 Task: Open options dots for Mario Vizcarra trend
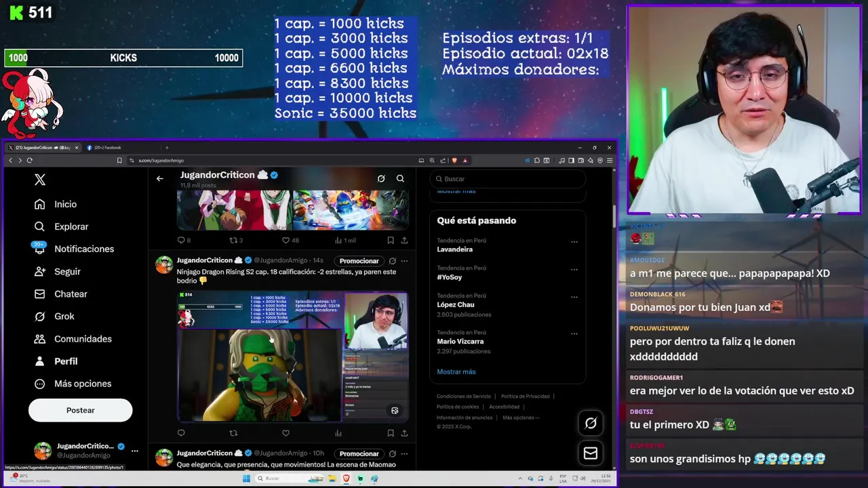pos(574,333)
